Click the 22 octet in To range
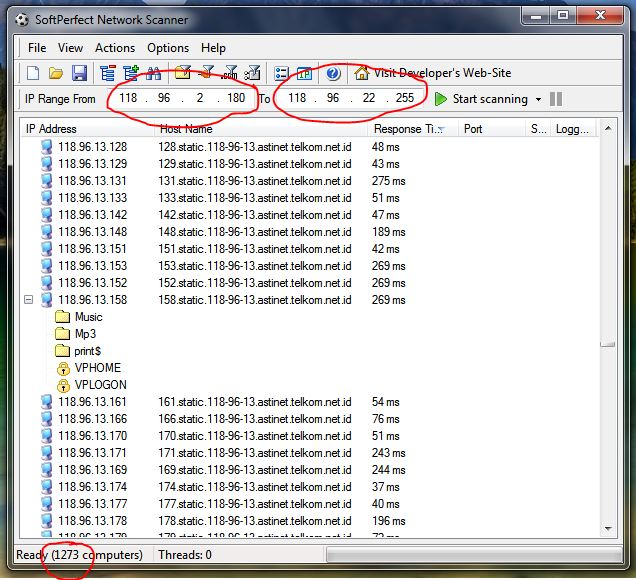The image size is (636, 580). [368, 98]
